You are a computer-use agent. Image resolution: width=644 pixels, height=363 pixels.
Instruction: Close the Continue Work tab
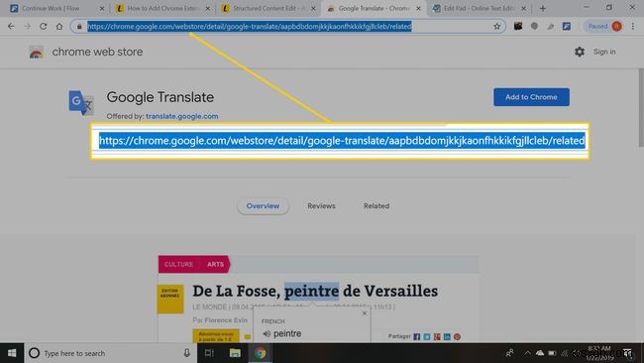[102, 8]
